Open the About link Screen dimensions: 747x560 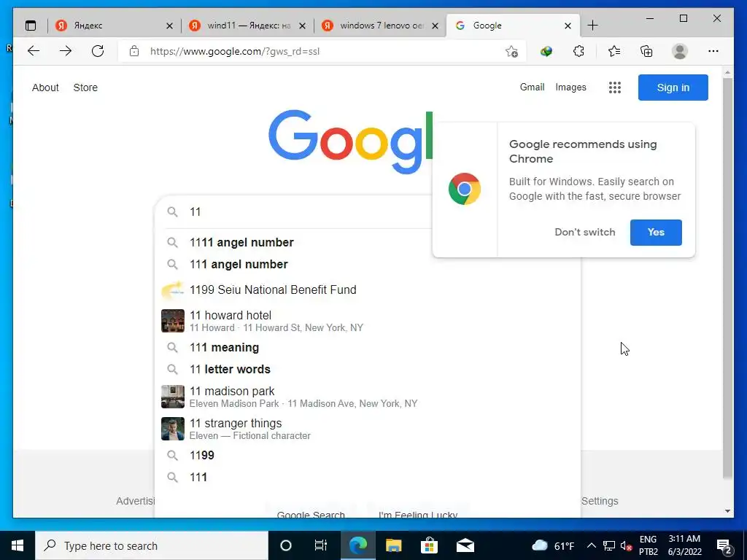[45, 87]
